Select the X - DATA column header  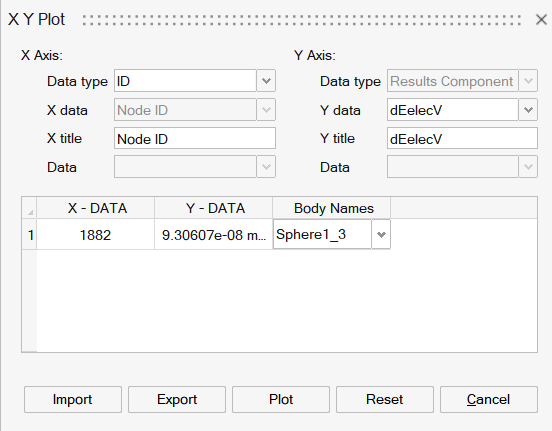[x=96, y=208]
